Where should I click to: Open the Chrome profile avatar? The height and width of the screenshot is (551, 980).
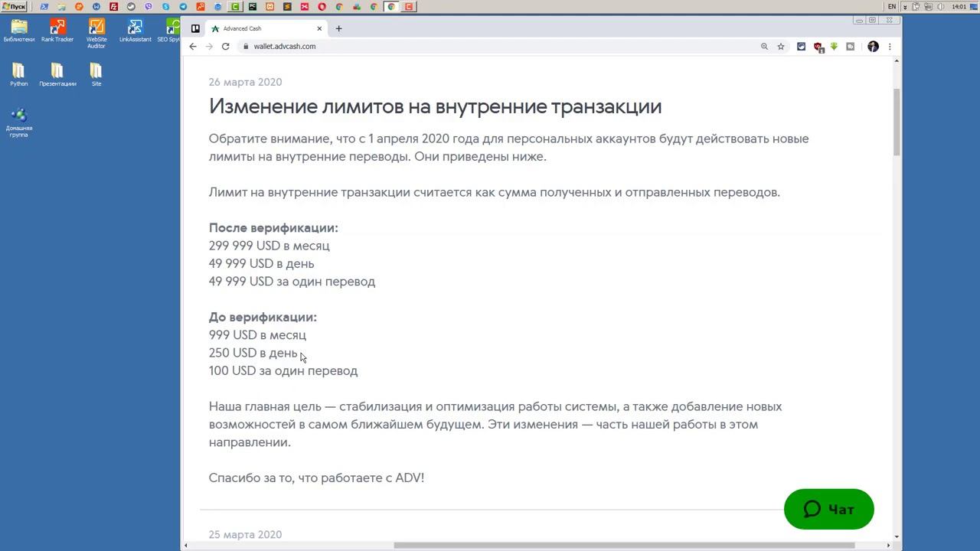[x=873, y=47]
